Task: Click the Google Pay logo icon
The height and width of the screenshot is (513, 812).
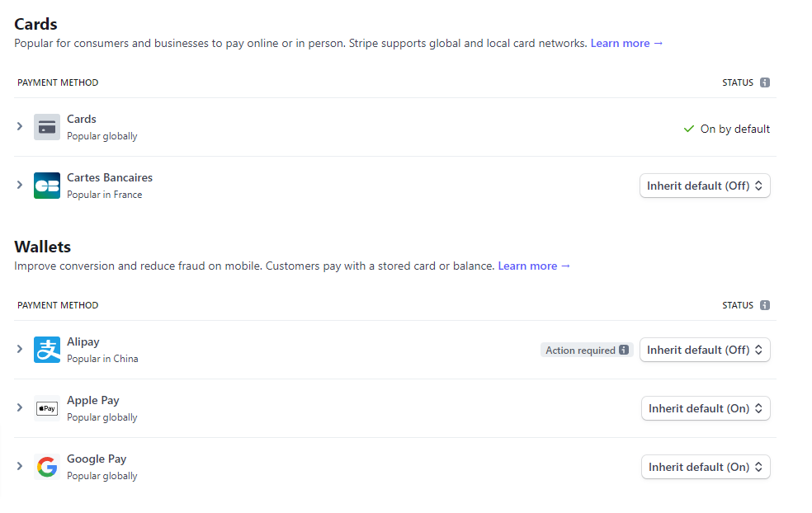Action: coord(47,467)
